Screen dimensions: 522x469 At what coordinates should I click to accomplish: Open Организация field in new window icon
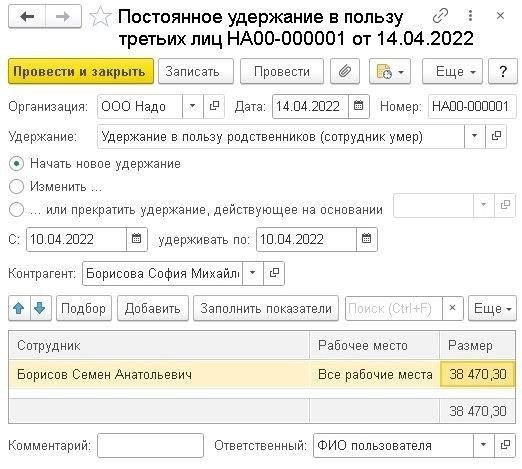(x=214, y=106)
